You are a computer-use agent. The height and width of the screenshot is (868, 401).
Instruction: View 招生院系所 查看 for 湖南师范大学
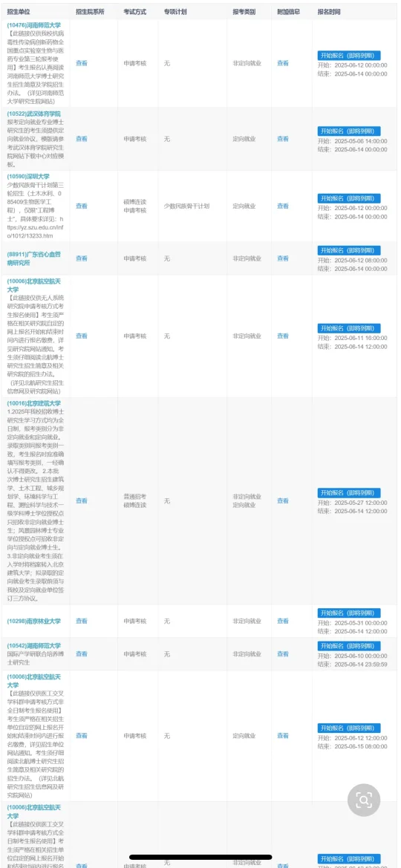82,654
